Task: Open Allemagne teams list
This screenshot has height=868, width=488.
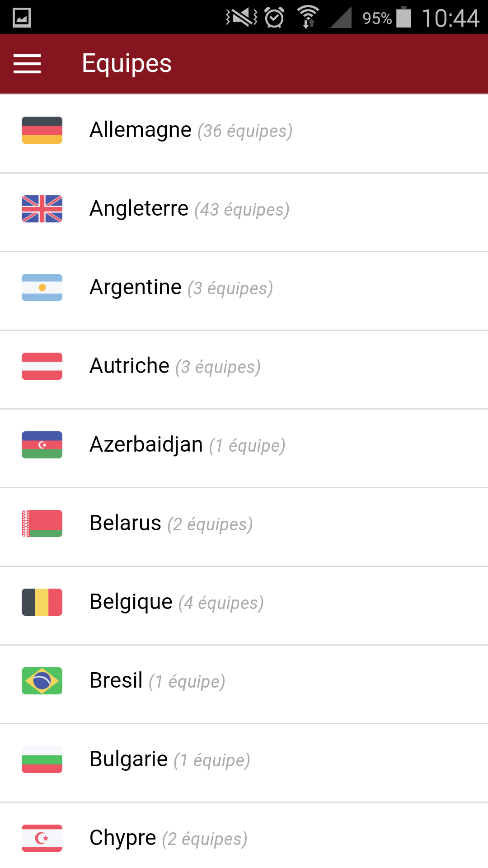Action: point(244,134)
